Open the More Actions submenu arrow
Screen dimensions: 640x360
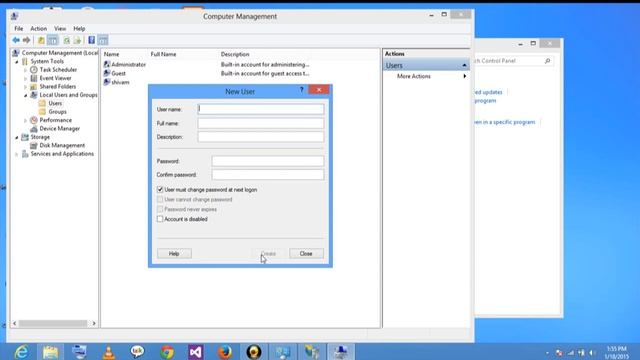pyautogui.click(x=464, y=76)
